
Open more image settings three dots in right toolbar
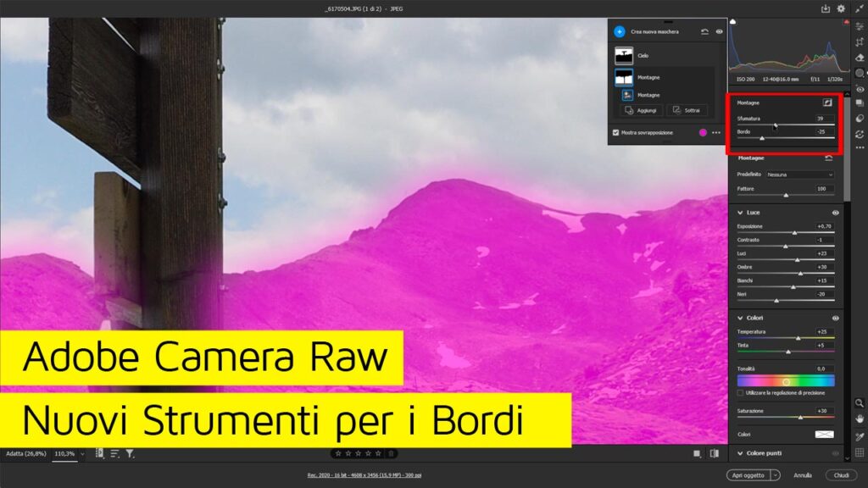pos(860,147)
